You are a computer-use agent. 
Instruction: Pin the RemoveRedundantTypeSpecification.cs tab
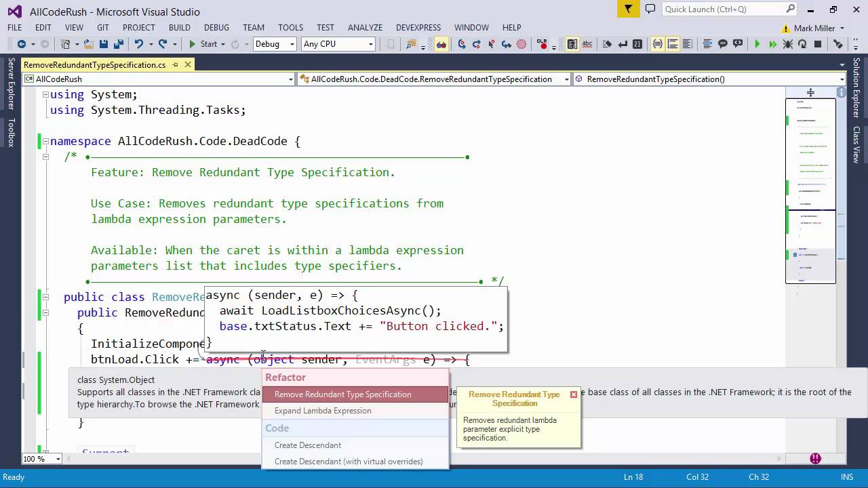[175, 64]
